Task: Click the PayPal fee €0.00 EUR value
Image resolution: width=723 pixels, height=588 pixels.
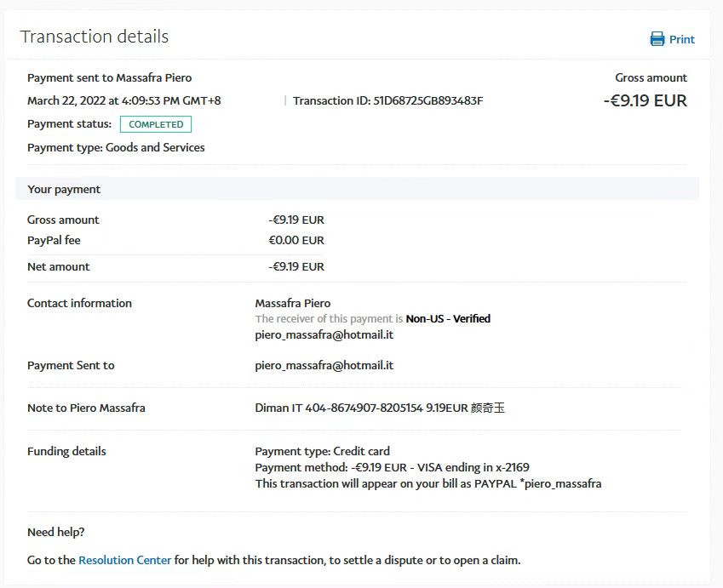Action: tap(296, 240)
